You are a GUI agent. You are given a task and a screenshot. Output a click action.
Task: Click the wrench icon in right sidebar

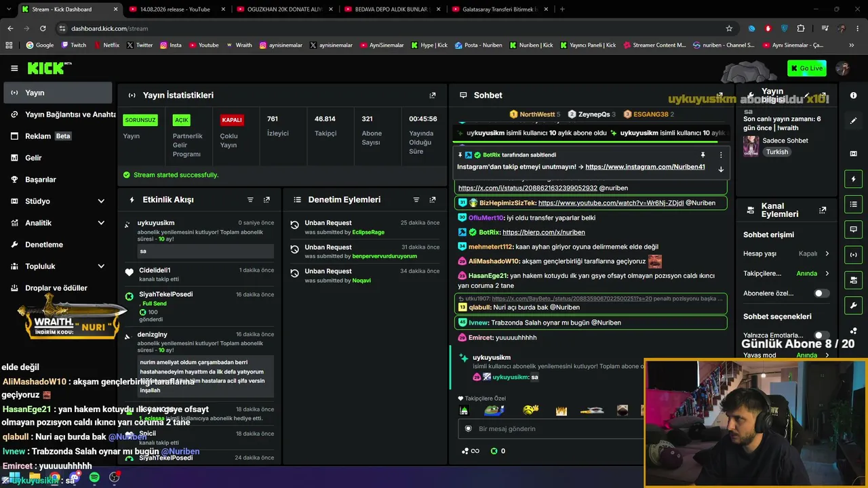(x=854, y=306)
